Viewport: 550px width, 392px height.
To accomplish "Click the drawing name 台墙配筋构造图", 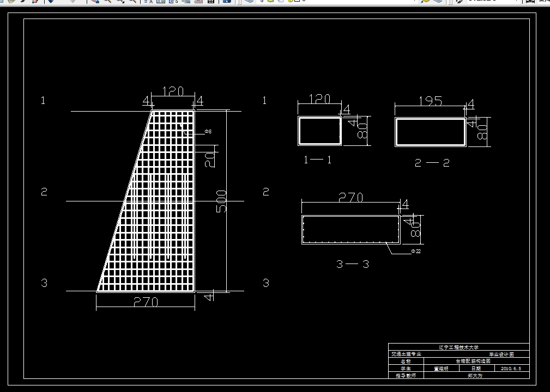I will (473, 361).
